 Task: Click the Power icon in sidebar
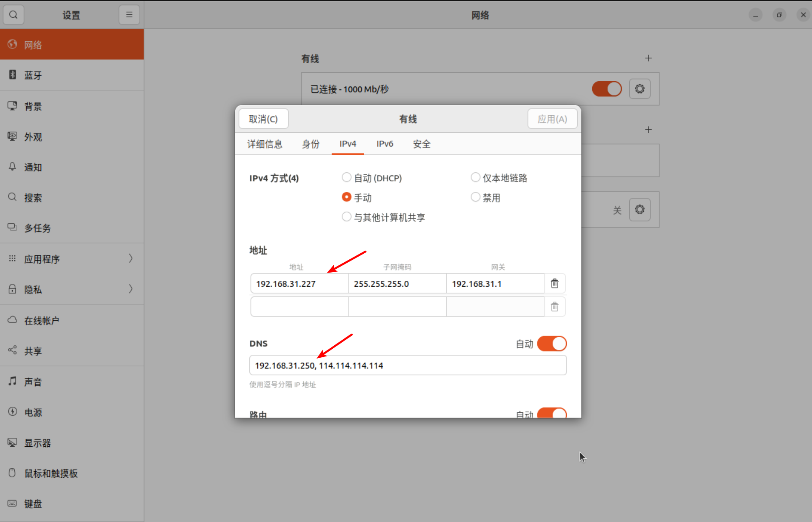click(x=12, y=411)
